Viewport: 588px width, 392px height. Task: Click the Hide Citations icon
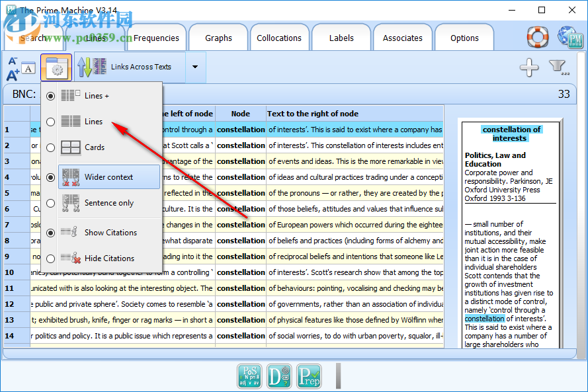[x=71, y=258]
